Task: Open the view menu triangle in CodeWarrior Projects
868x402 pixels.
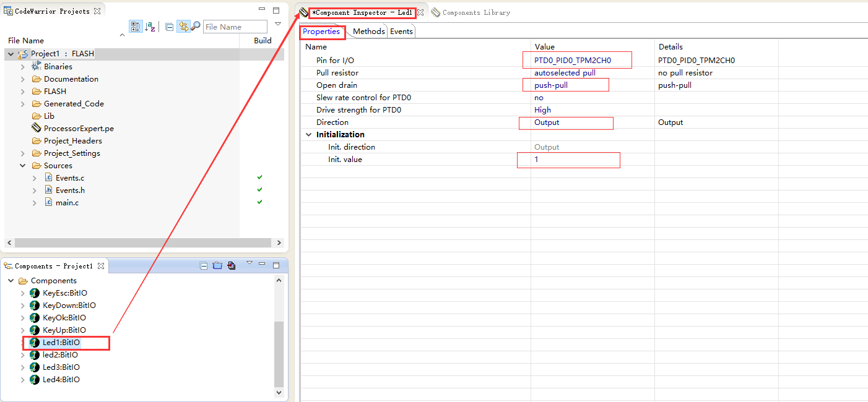Action: click(x=278, y=24)
